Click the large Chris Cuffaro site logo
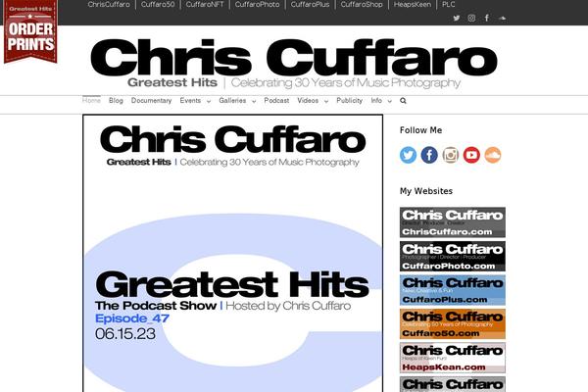Image resolution: width=588 pixels, height=392 pixels. [x=294, y=63]
